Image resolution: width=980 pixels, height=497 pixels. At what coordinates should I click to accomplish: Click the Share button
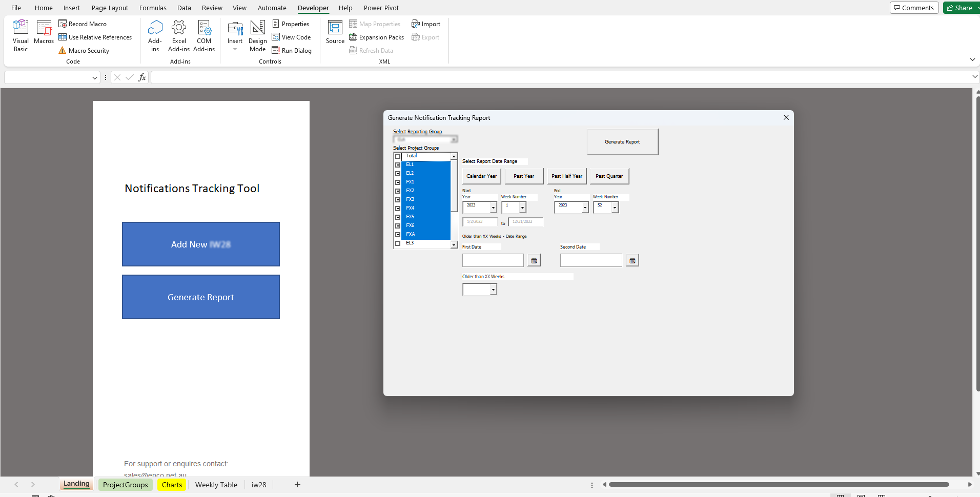961,8
